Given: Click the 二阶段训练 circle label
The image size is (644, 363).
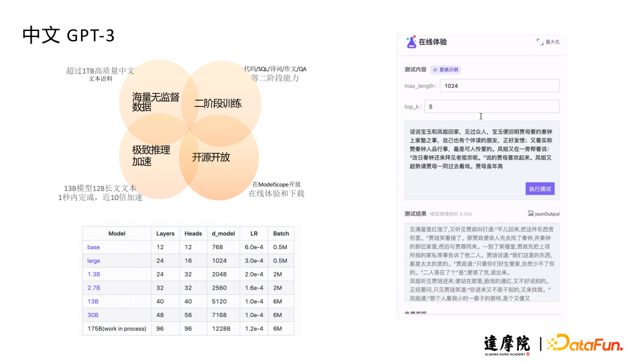Looking at the screenshot, I should [x=218, y=103].
